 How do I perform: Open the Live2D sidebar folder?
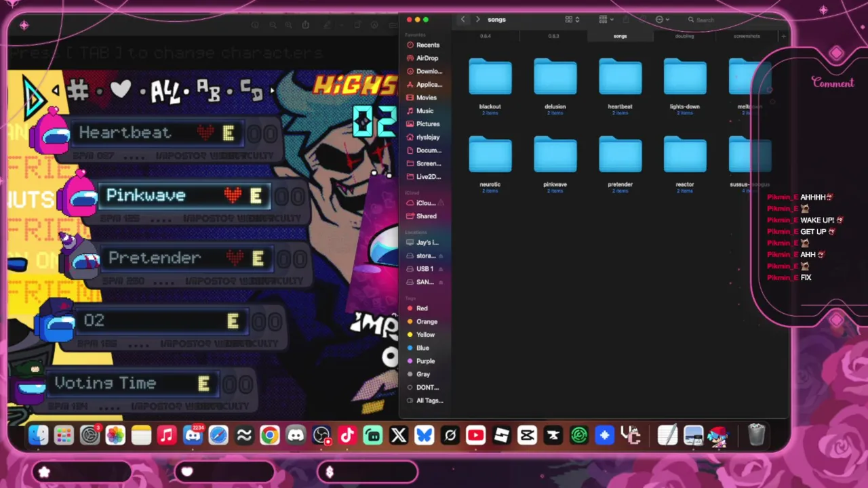[x=424, y=177]
